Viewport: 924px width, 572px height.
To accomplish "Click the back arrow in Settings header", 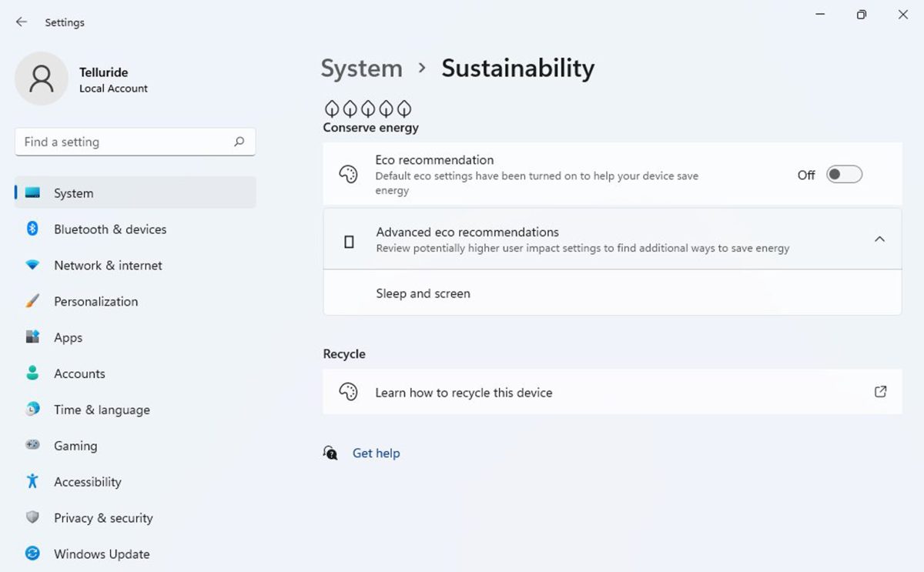I will click(x=21, y=22).
